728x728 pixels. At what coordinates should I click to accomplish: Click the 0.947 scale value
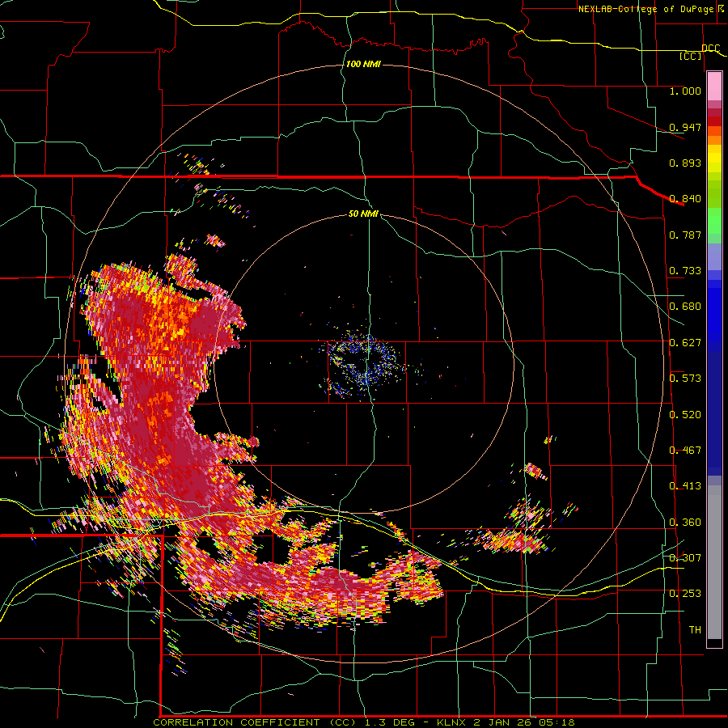coord(685,127)
